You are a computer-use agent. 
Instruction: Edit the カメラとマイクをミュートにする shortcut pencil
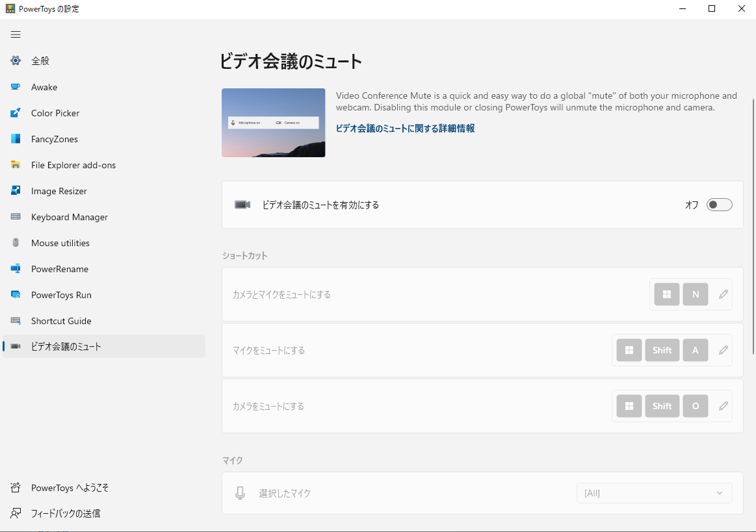click(723, 294)
